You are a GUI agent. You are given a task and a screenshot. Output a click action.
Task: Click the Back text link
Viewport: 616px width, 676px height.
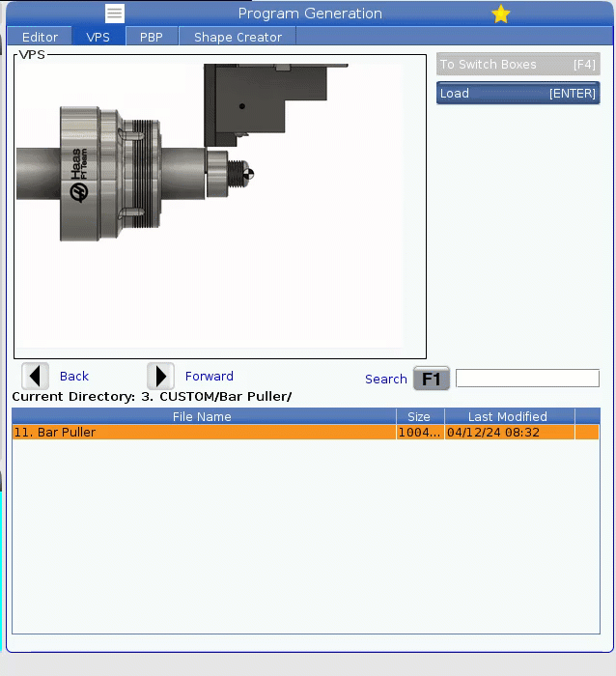tap(74, 377)
